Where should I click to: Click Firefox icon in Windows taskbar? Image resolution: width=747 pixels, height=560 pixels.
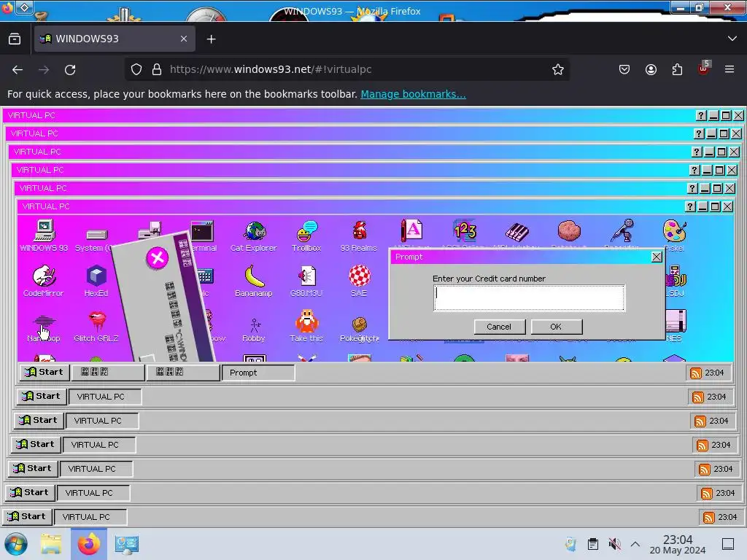(89, 544)
